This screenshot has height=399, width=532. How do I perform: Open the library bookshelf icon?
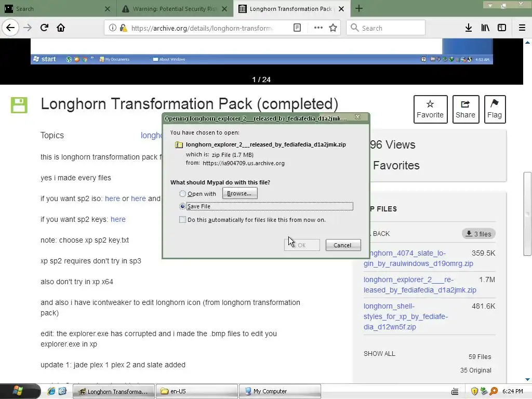click(485, 28)
